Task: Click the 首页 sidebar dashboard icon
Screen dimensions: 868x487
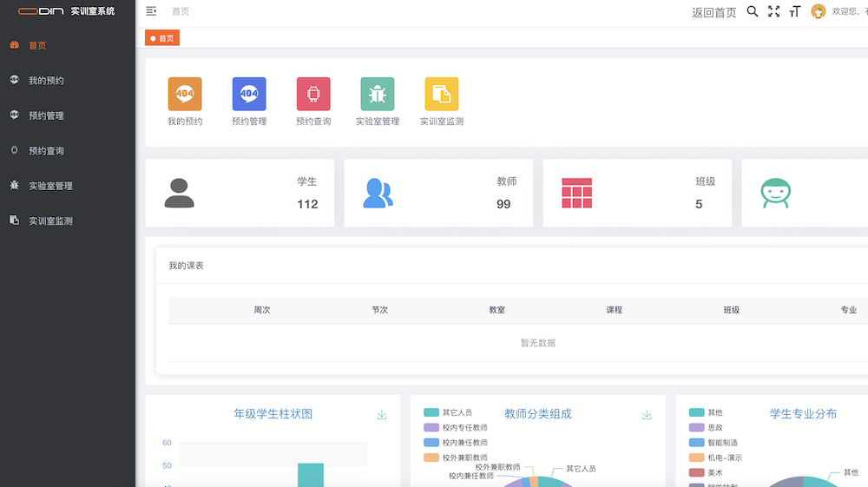Action: pyautogui.click(x=15, y=45)
